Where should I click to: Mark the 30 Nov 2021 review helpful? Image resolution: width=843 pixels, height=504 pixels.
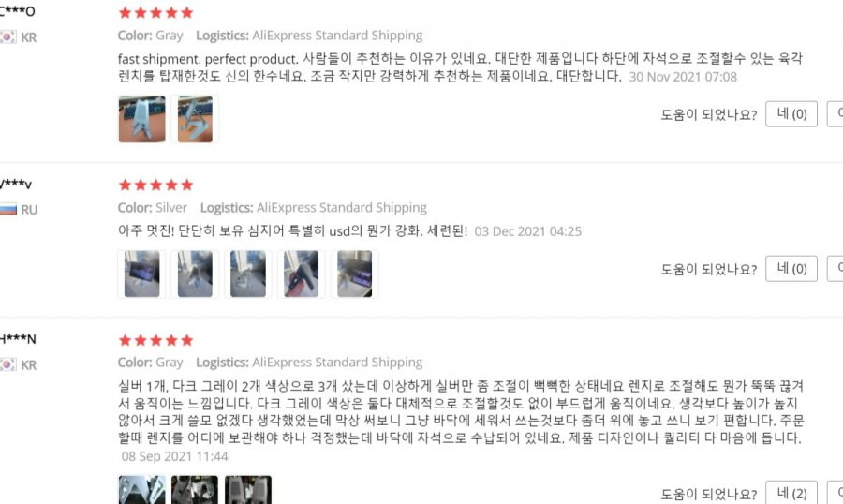point(791,114)
